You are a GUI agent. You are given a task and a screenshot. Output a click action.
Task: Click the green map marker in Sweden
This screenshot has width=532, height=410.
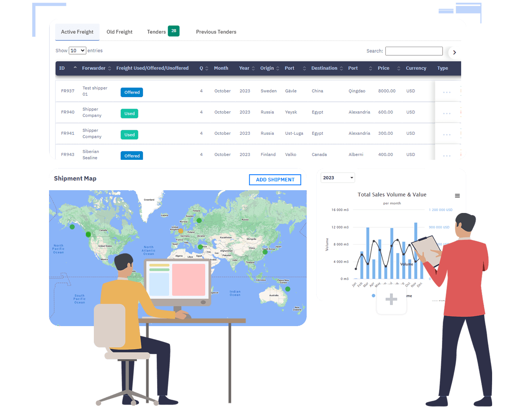(199, 220)
